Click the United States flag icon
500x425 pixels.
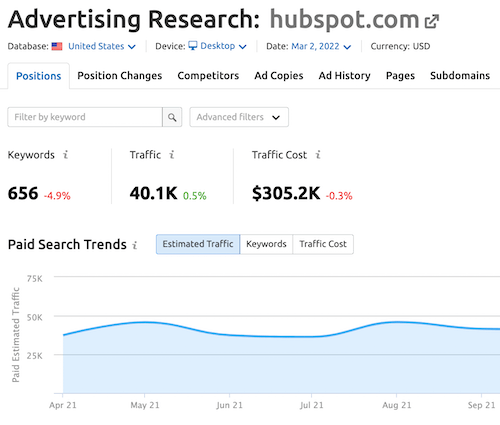point(57,46)
